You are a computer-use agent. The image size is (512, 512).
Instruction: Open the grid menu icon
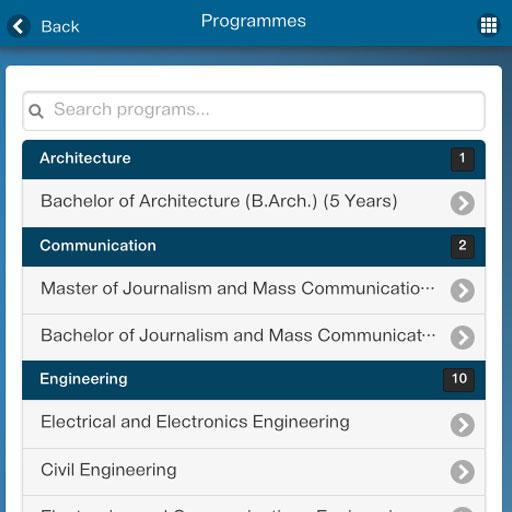[489, 25]
